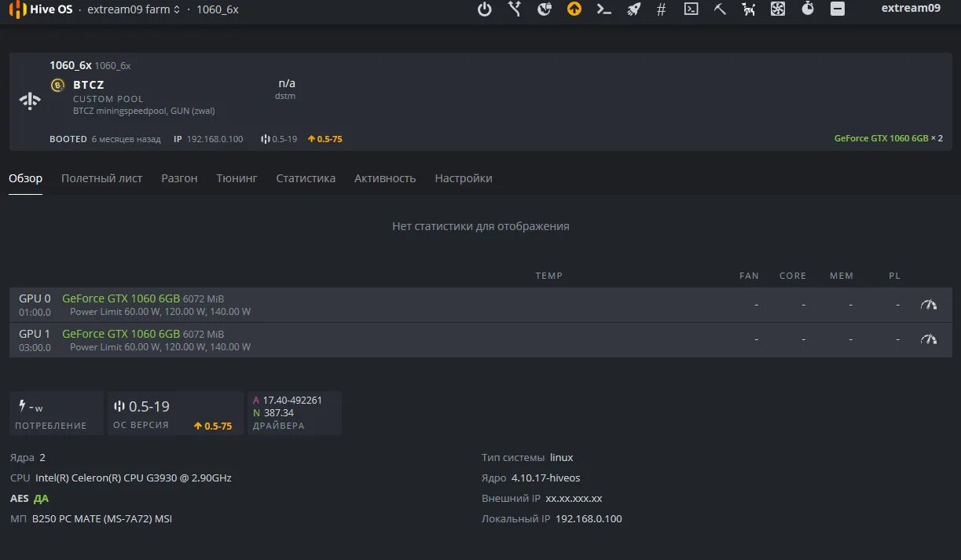Screen dimensions: 961x560
Task: Open the Активность tab
Action: [385, 178]
